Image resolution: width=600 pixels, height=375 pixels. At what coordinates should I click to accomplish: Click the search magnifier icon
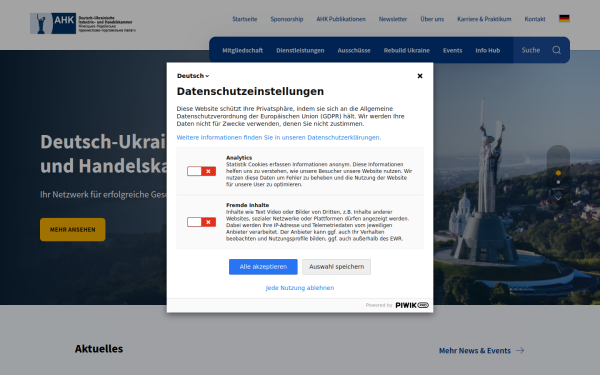click(x=556, y=50)
